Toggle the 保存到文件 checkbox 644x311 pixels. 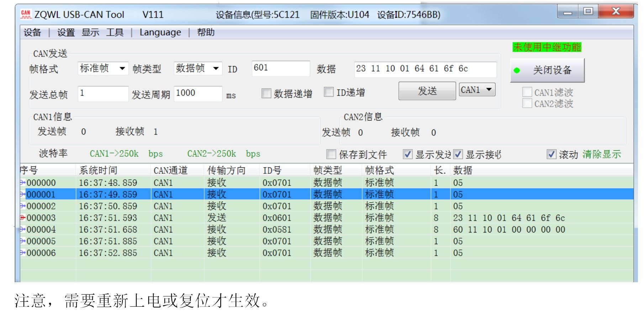pos(331,154)
